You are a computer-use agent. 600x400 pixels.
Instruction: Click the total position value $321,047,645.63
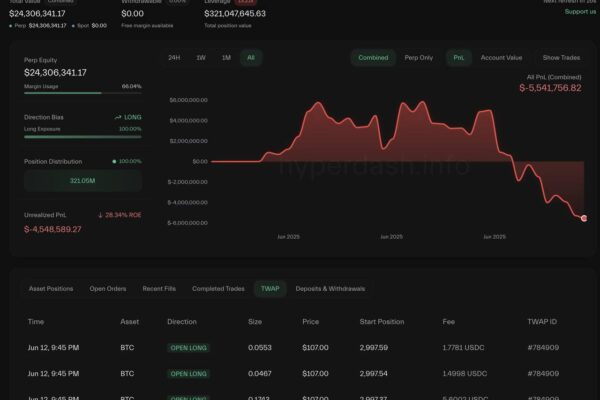235,14
